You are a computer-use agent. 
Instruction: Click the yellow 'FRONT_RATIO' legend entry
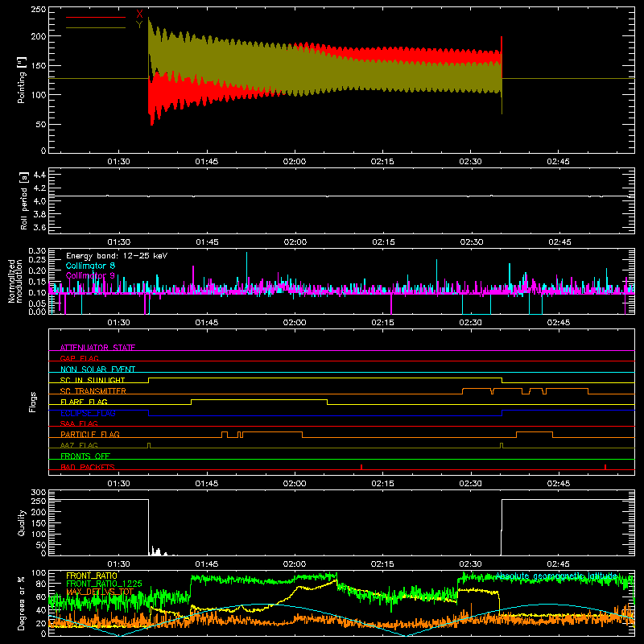92,576
